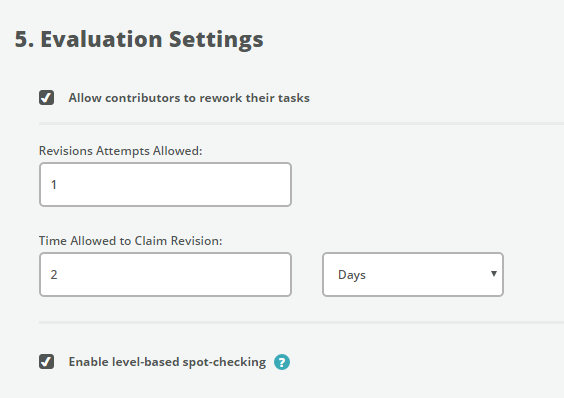Screen dimensions: 564x398
Task: Click the 'Enable level-based spot-checking' label text
Action: click(167, 362)
